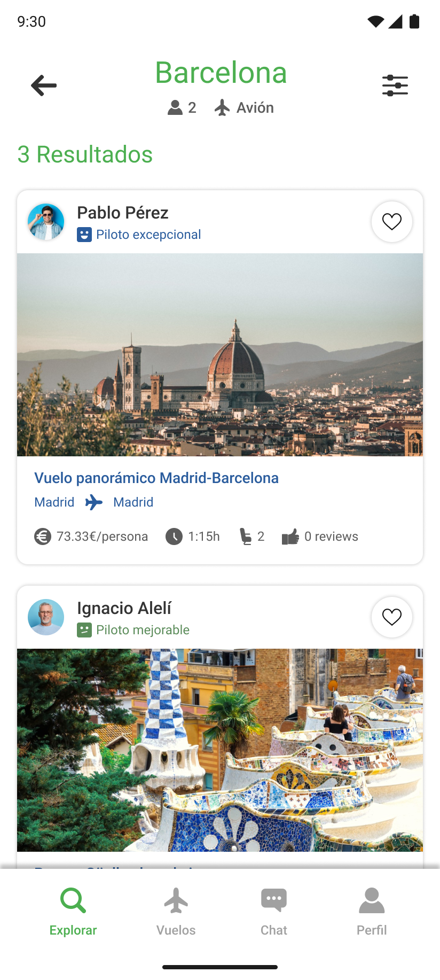Click the euro price icon

(x=43, y=536)
